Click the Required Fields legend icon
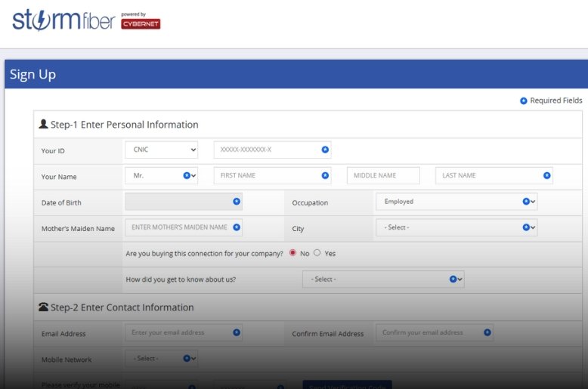Image resolution: width=588 pixels, height=389 pixels. [x=523, y=100]
